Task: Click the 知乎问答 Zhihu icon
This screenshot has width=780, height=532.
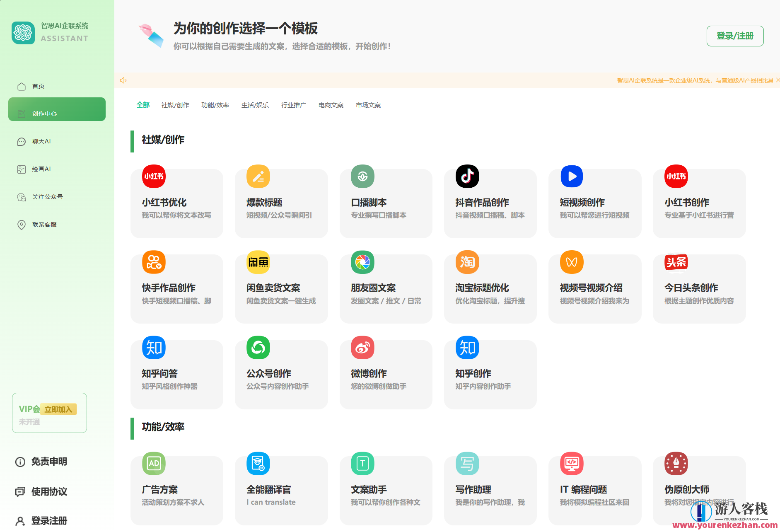Action: [153, 348]
